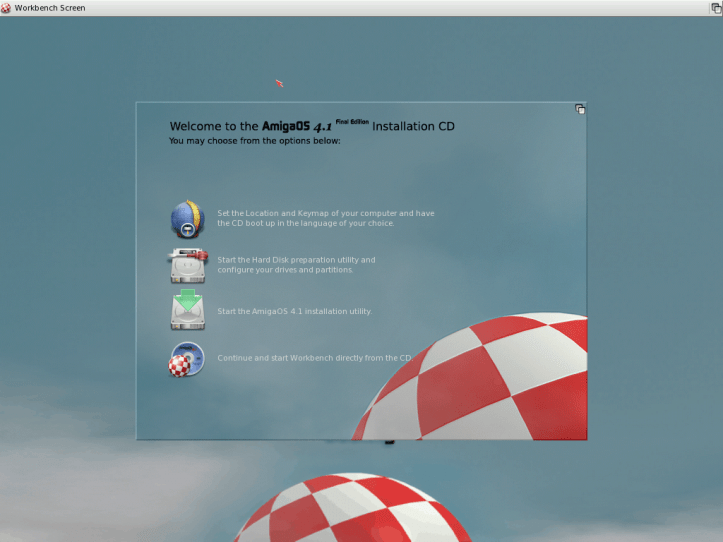Click the AmigaOS boing ball icon in the title bar
This screenshot has width=723, height=542.
[x=6, y=8]
